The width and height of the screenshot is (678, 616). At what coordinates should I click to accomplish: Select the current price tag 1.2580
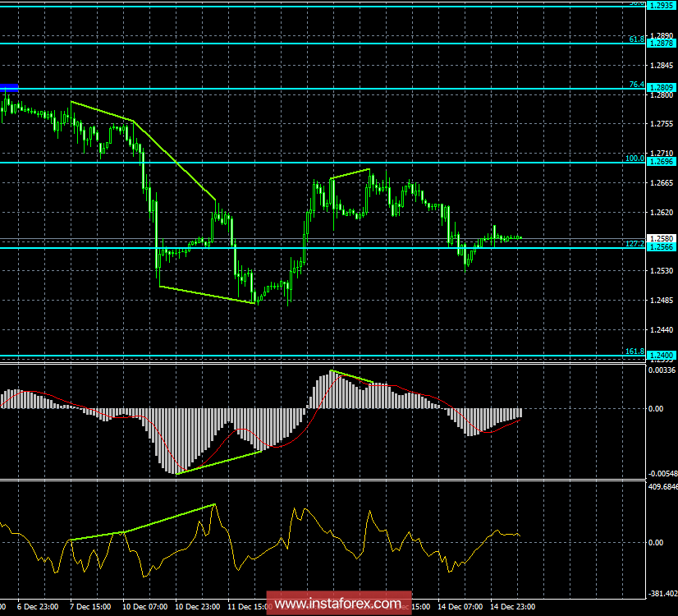(x=662, y=237)
